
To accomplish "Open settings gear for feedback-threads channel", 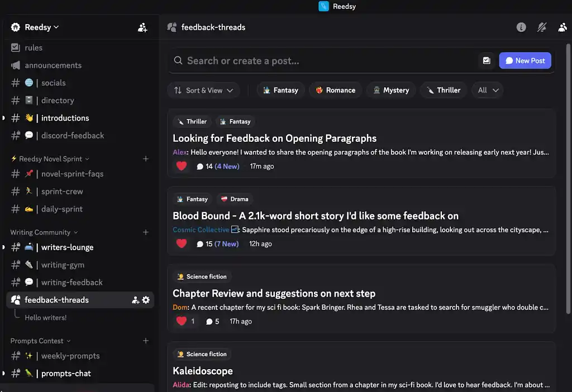I will [146, 300].
